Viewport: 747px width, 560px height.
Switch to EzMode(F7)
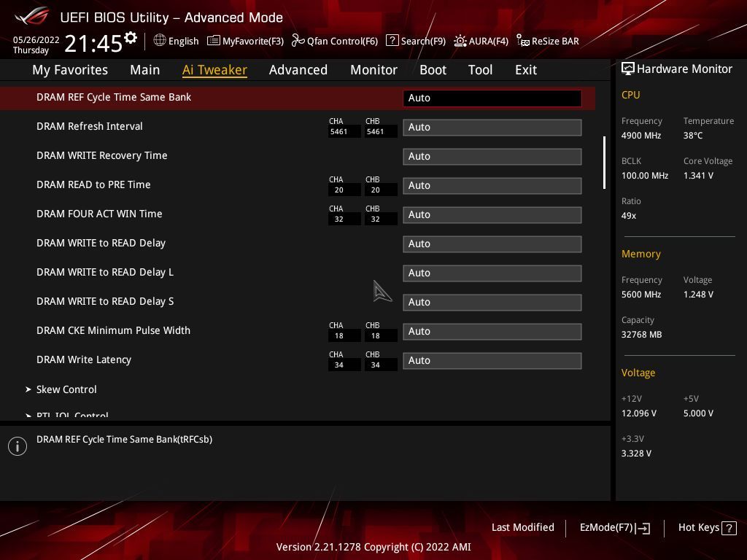tap(606, 527)
